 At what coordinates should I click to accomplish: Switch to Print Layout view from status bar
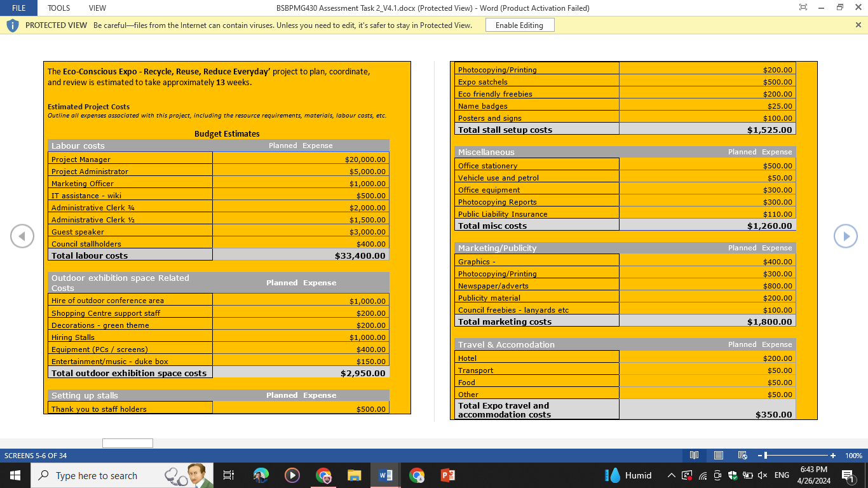(x=718, y=455)
